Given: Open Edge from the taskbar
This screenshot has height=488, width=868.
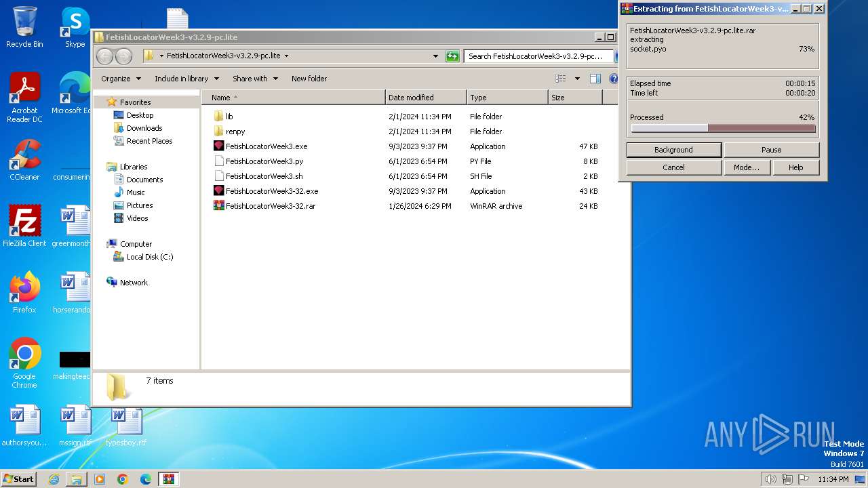Looking at the screenshot, I should (x=146, y=479).
